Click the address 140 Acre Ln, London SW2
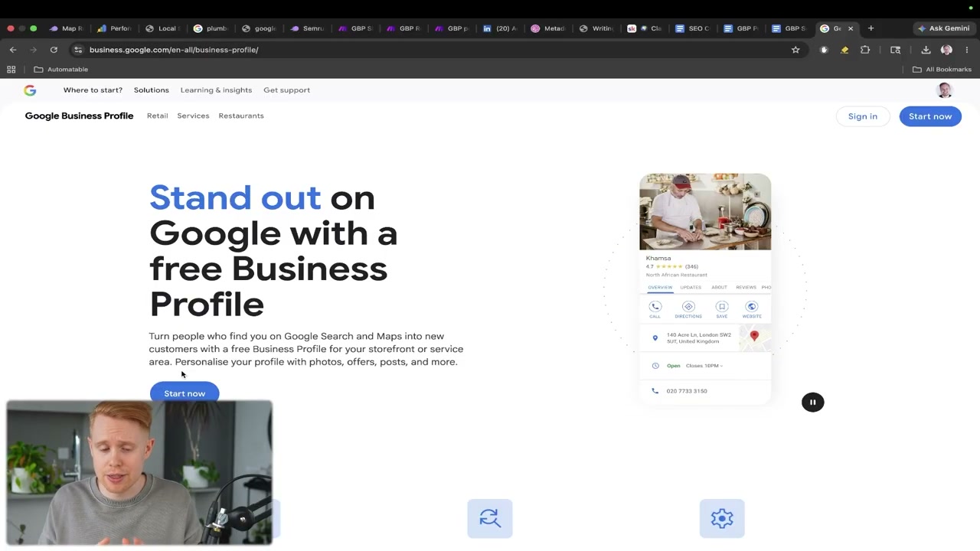Viewport: 980px width, 551px height. [698, 338]
